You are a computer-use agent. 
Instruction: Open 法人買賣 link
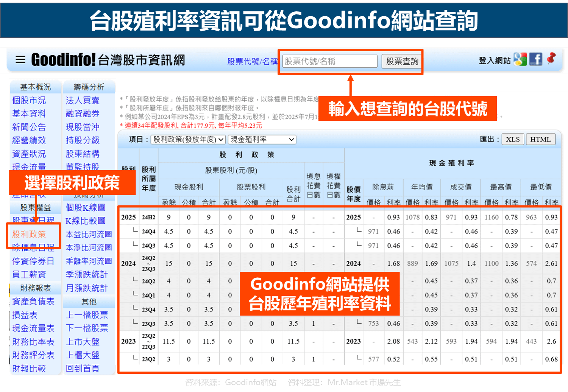[83, 100]
